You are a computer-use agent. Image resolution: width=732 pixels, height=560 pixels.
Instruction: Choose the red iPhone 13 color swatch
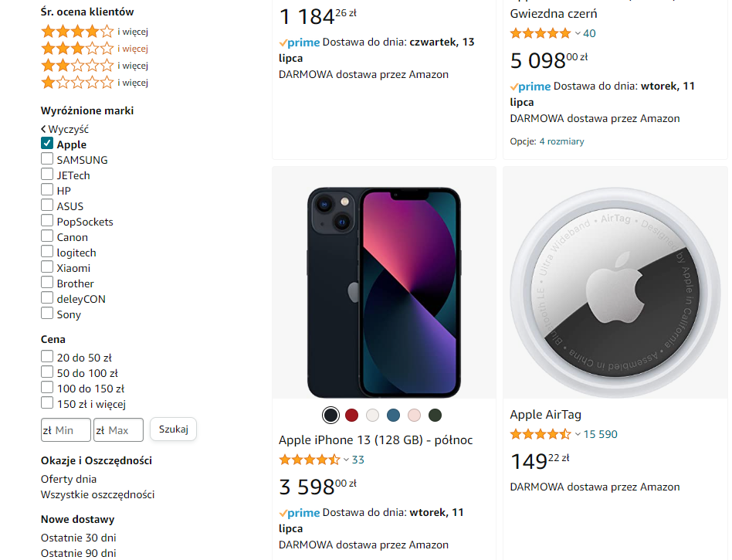(x=352, y=415)
